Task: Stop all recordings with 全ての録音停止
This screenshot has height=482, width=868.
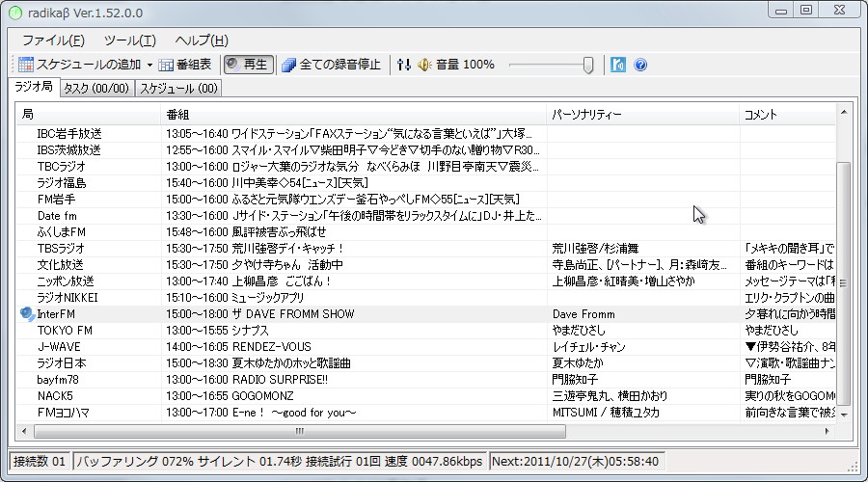Action: (331, 65)
